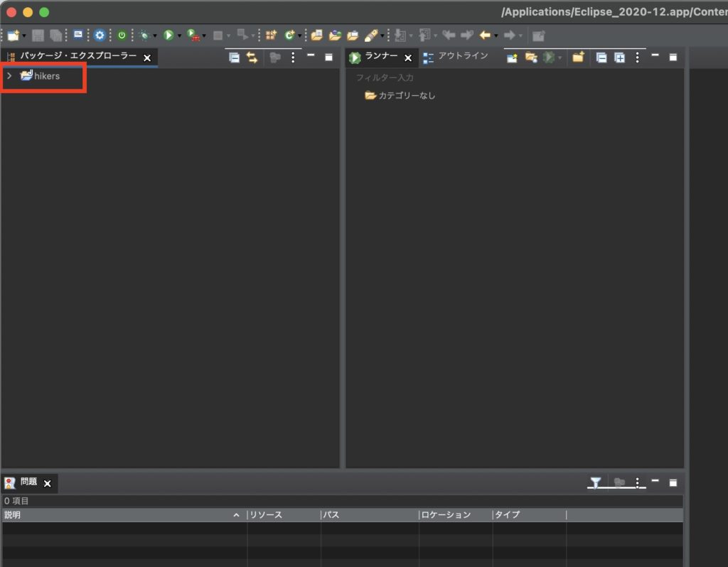
Task: Click Run with external tools toolbox icon
Action: coord(193,36)
